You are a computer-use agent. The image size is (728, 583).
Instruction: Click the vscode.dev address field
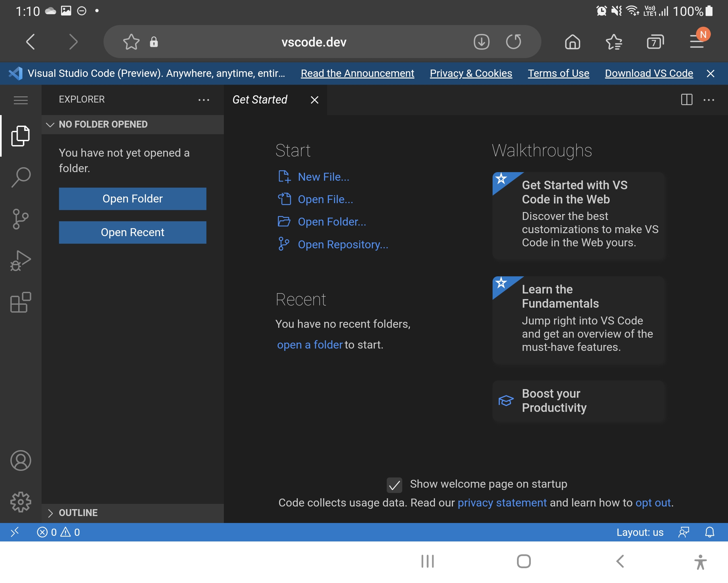point(314,42)
